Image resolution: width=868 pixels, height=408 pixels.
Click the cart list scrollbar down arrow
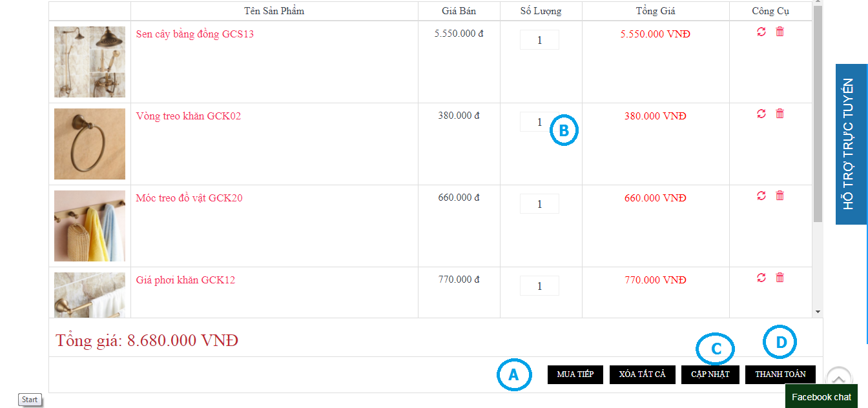coord(818,312)
